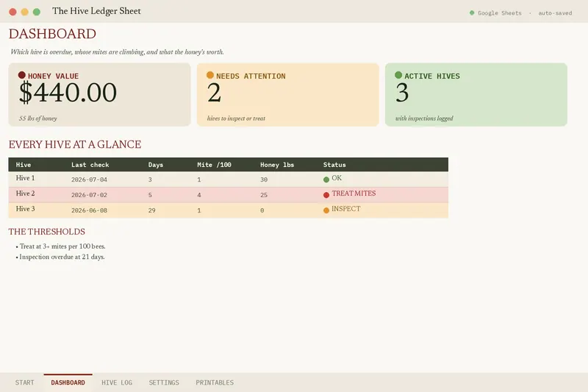Click Hive 2's honey value 25

tap(264, 195)
